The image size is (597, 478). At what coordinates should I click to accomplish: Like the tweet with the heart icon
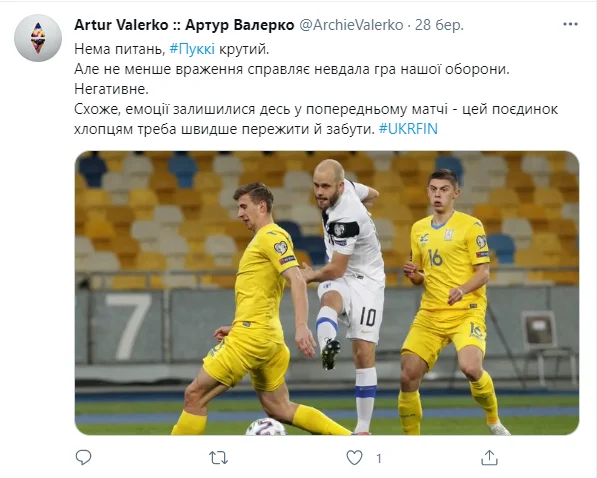pos(354,458)
